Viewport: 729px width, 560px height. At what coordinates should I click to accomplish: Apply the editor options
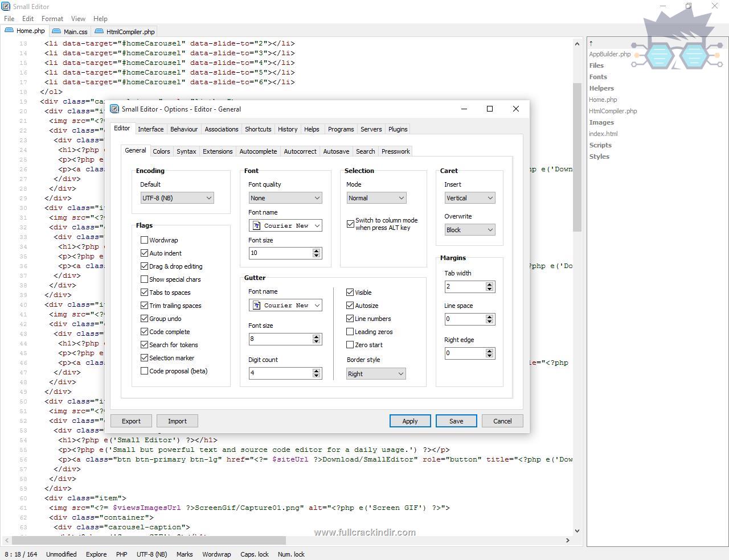(410, 421)
